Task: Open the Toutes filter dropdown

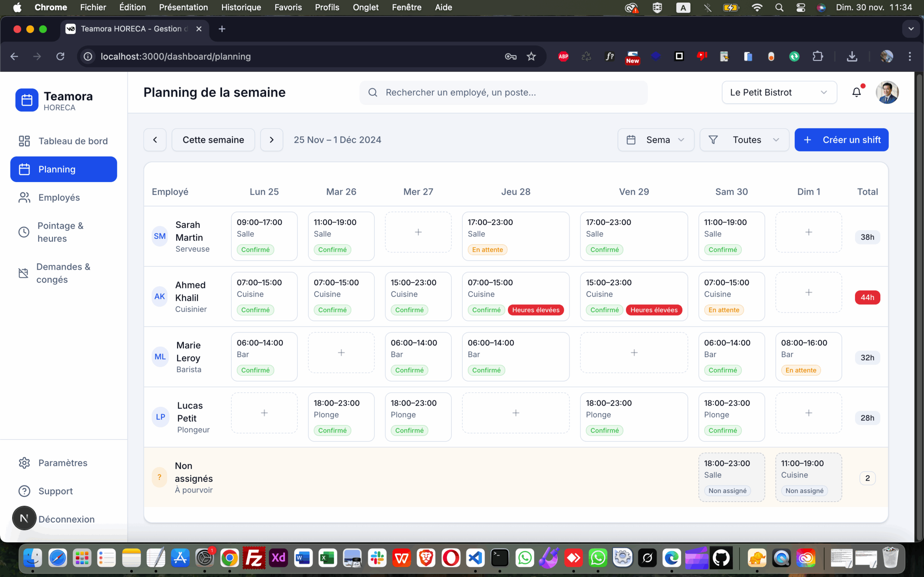Action: pos(744,140)
